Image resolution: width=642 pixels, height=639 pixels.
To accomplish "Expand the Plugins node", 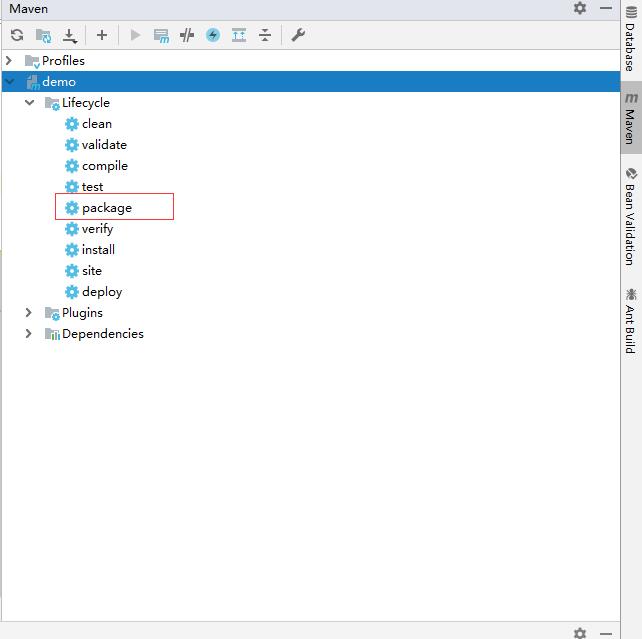I will [x=29, y=313].
